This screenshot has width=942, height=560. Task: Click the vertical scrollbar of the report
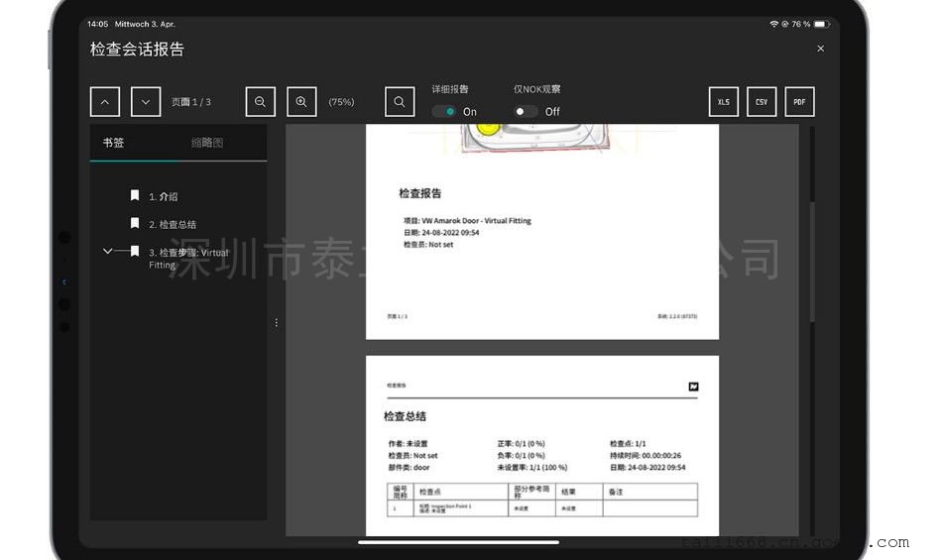(x=813, y=263)
